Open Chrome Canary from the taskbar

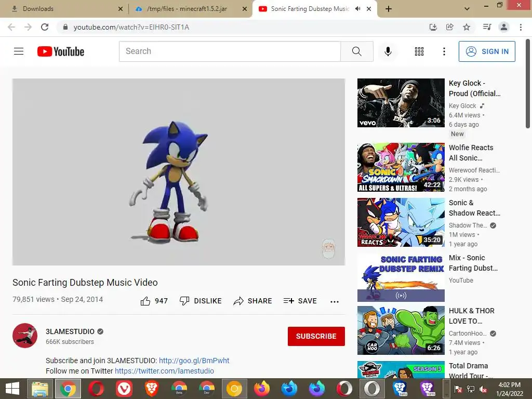(234, 389)
